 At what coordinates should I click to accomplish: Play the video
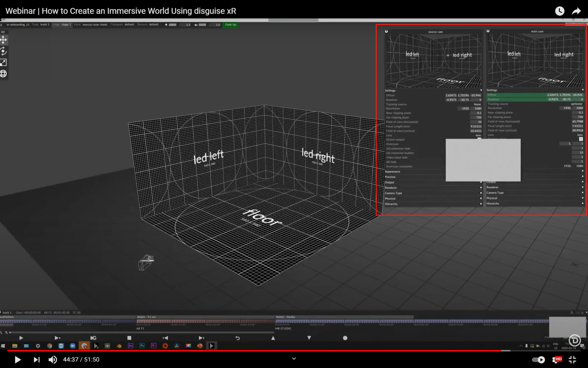coord(17,359)
